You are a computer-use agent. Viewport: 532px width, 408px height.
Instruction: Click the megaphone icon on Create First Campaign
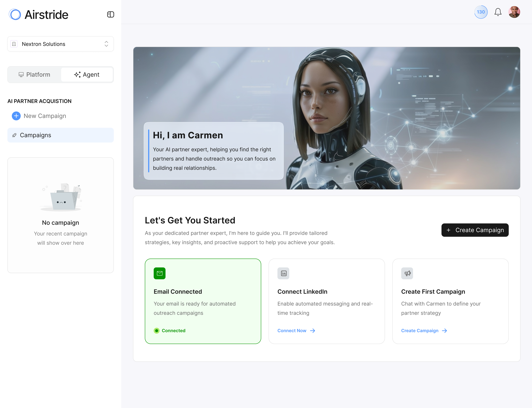[407, 273]
